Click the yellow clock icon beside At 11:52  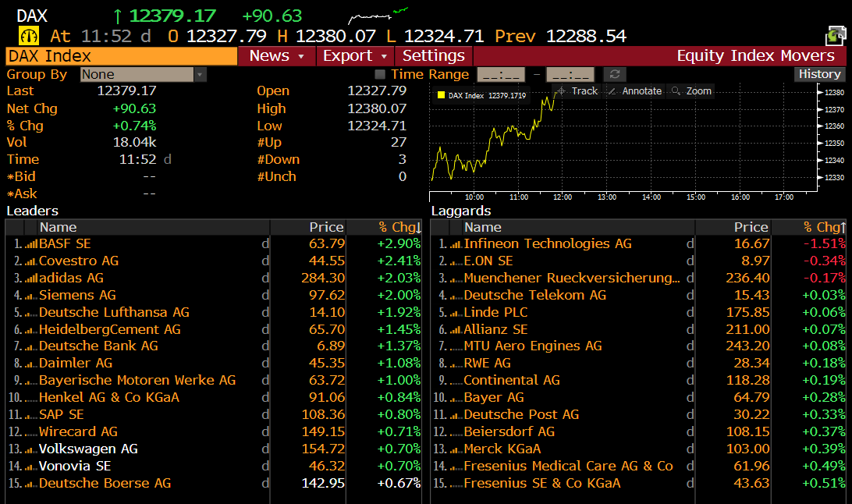[29, 37]
